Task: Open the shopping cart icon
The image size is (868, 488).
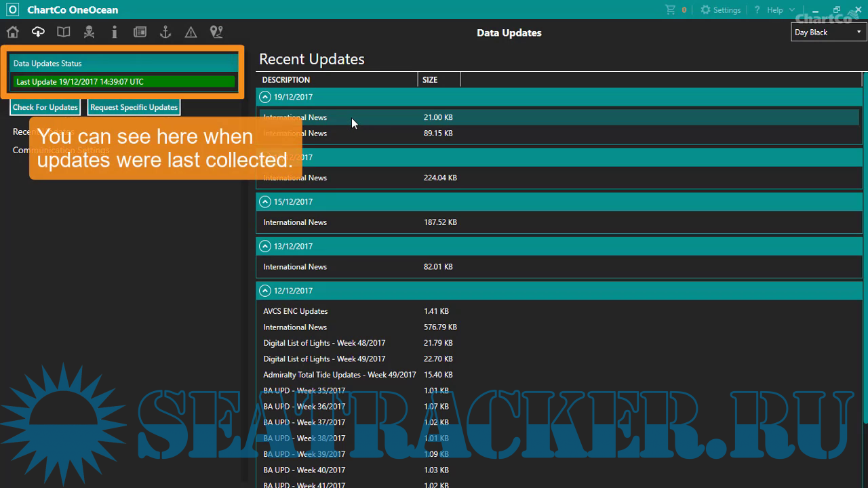Action: pyautogui.click(x=671, y=10)
